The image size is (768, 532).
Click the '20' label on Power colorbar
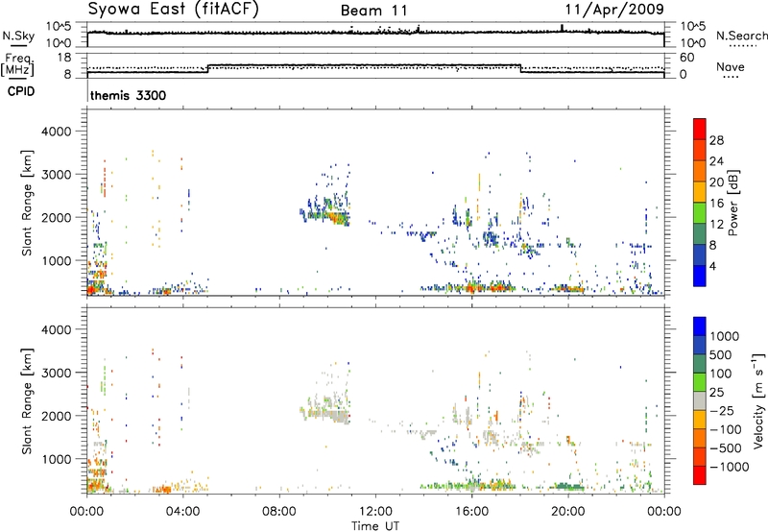[x=716, y=182]
